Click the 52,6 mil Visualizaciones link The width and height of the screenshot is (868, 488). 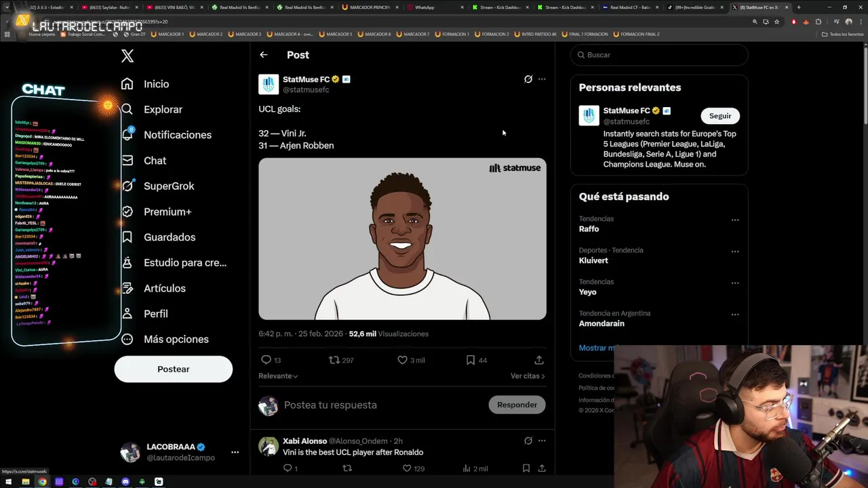pos(389,333)
